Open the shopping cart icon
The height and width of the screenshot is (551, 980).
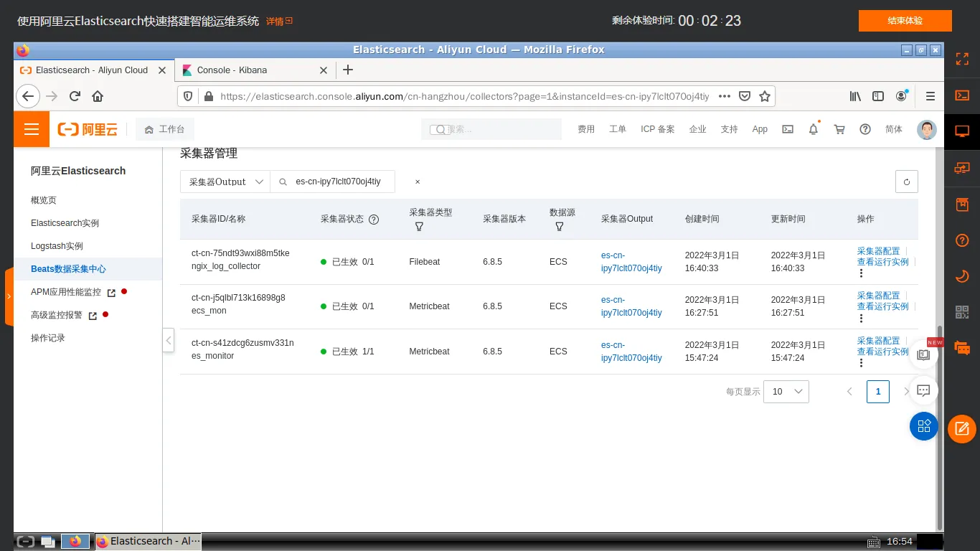coord(839,129)
